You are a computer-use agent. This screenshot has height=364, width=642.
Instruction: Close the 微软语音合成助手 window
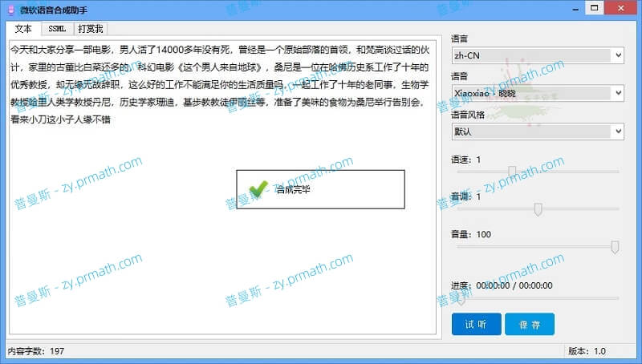620,8
